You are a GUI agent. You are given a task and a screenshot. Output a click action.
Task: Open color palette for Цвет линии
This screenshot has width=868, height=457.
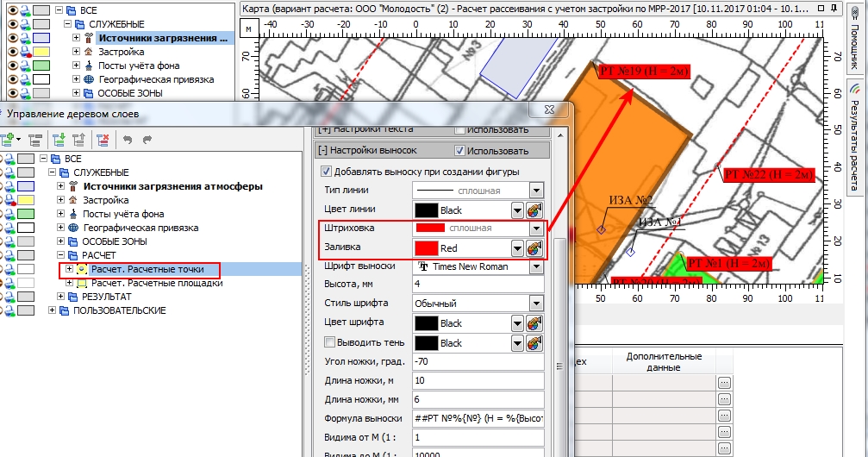534,210
